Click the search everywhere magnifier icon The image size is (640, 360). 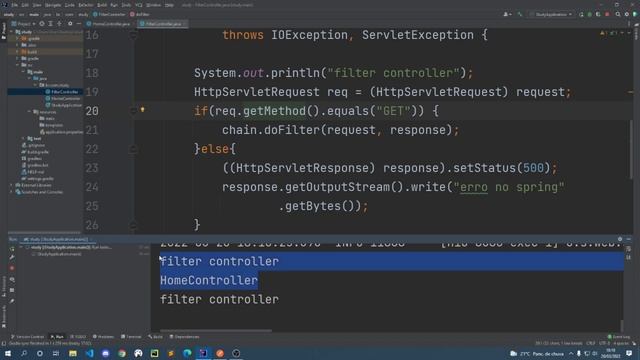click(618, 14)
